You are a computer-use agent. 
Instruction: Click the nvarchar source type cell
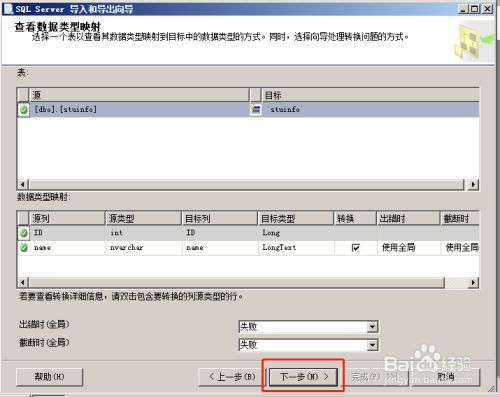(144, 248)
